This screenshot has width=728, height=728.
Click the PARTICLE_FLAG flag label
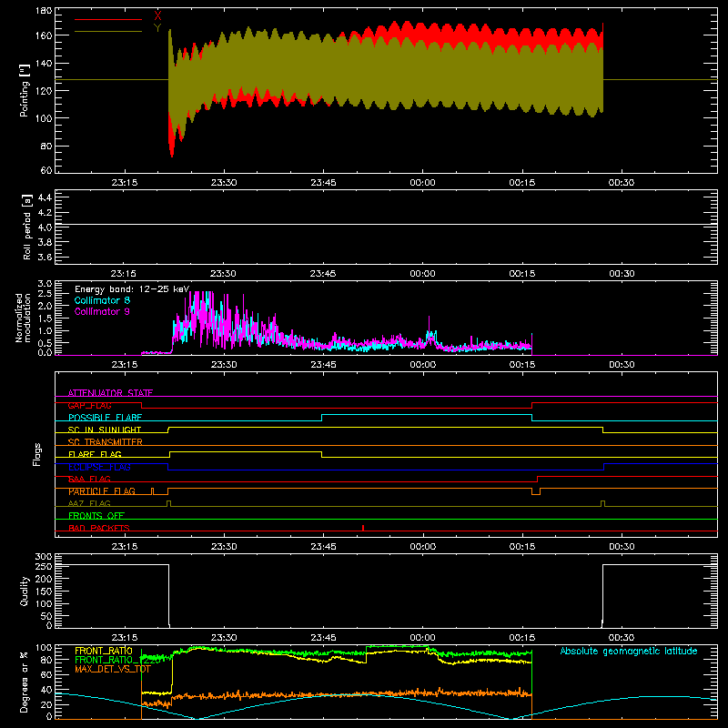click(x=102, y=491)
